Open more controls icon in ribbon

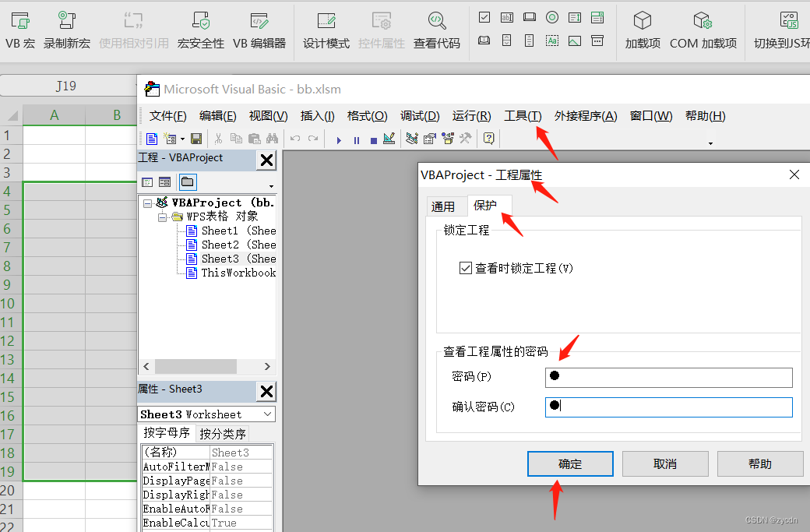tap(597, 41)
